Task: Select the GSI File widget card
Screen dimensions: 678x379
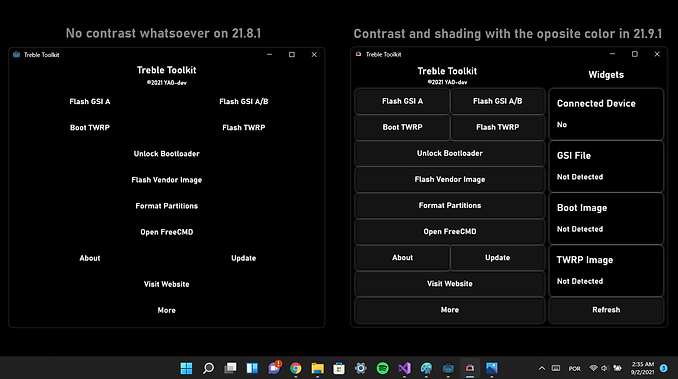Action: pyautogui.click(x=606, y=166)
